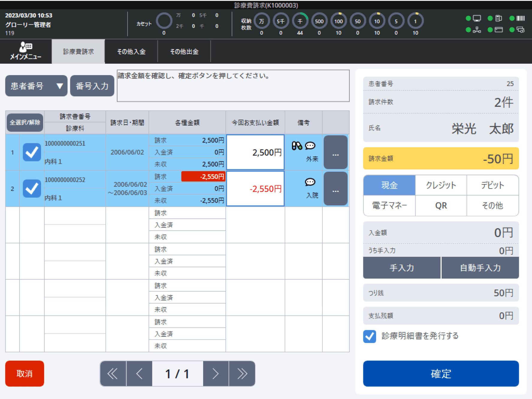Select 電子マネー payment method

(389, 206)
